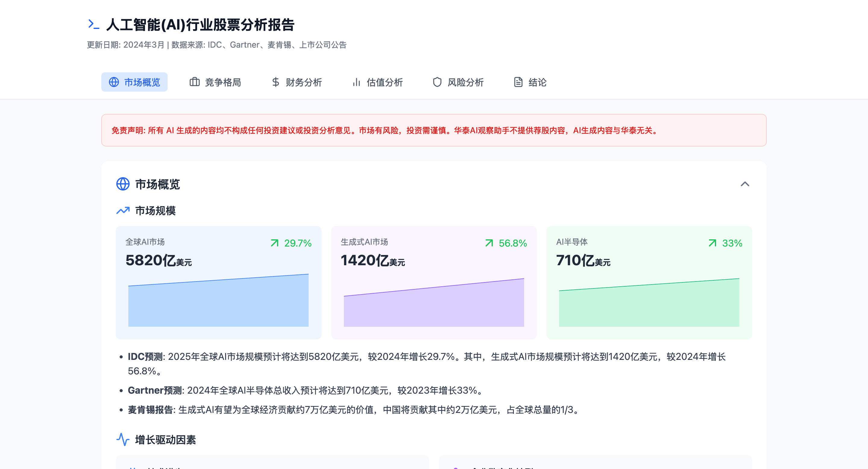Click the shield icon for 风险分析
This screenshot has height=469, width=868.
pos(437,82)
